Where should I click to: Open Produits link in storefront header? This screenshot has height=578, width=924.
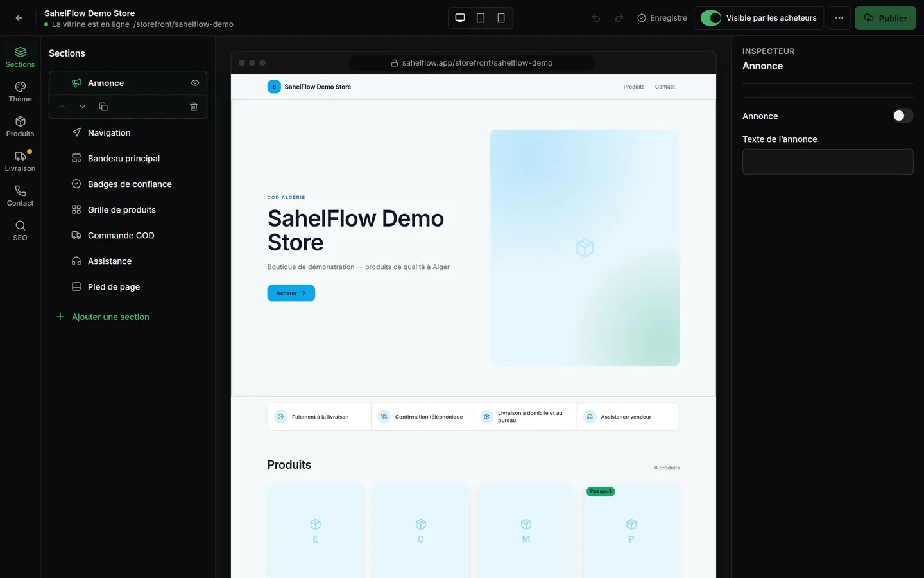pyautogui.click(x=634, y=87)
